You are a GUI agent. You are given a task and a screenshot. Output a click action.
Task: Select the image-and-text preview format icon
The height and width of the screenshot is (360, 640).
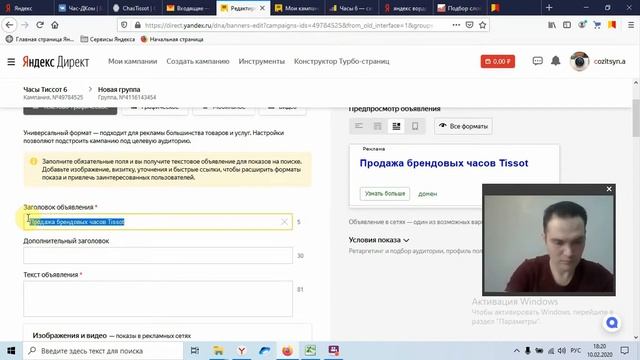pyautogui.click(x=396, y=126)
